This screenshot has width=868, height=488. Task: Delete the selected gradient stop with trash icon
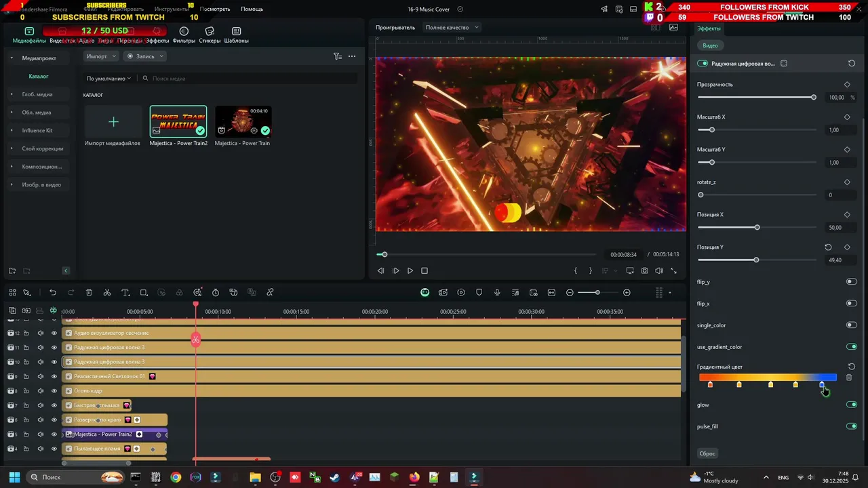(x=849, y=378)
